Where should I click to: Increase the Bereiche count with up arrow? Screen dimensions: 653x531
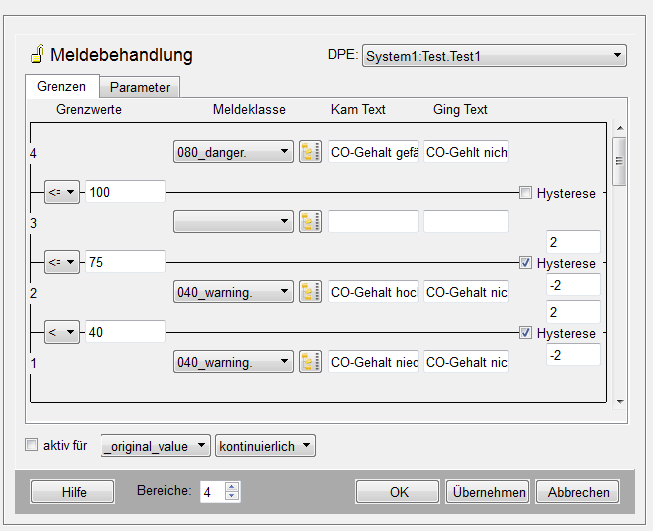233,487
